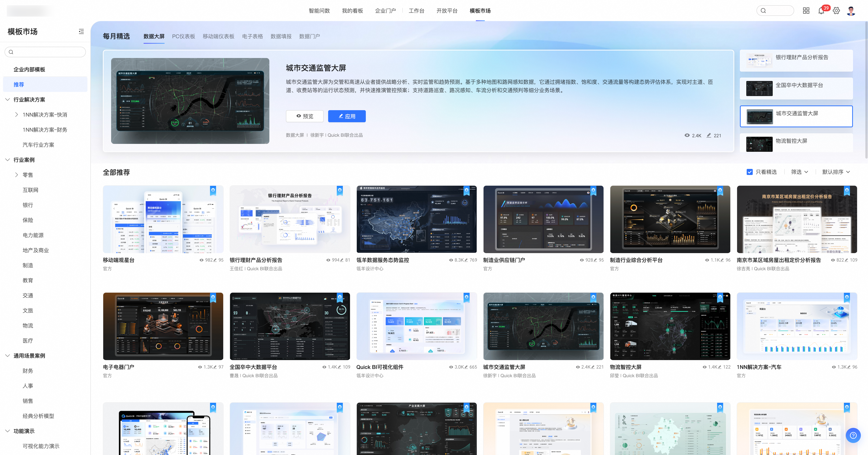Open the notification bell icon
The image size is (868, 455).
(x=821, y=11)
